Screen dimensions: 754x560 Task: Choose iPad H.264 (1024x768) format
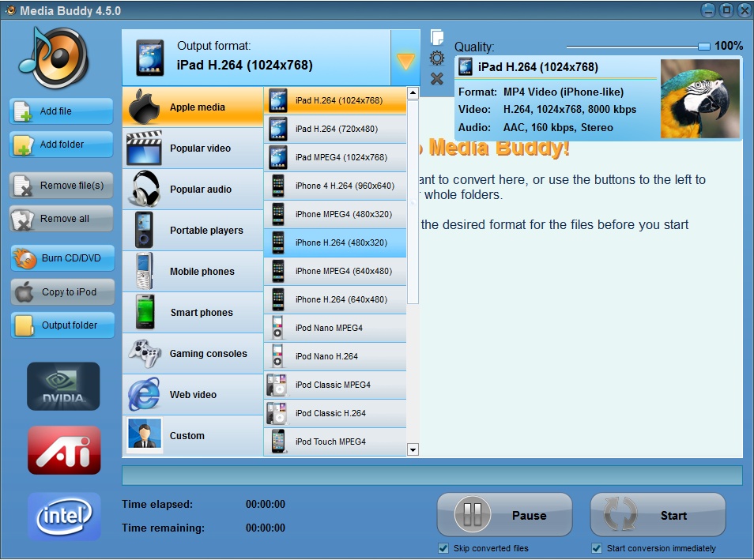[x=335, y=100]
